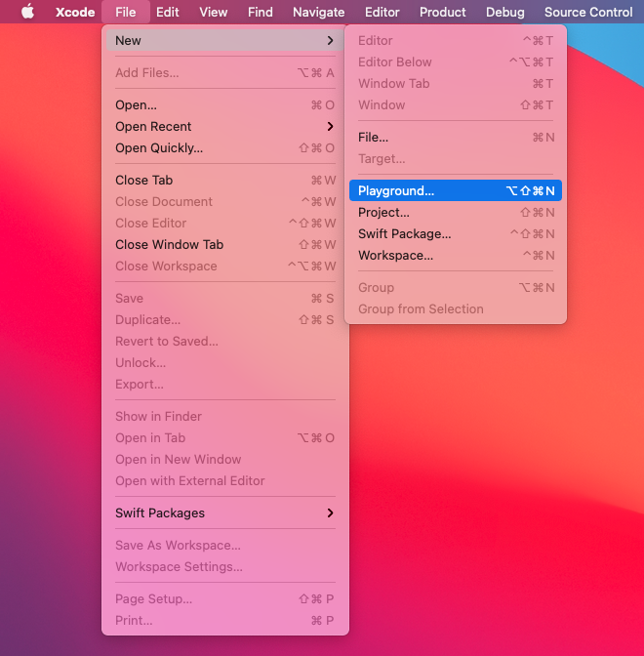This screenshot has width=644, height=656.
Task: Open the Editor menu in menu bar
Action: pyautogui.click(x=382, y=12)
